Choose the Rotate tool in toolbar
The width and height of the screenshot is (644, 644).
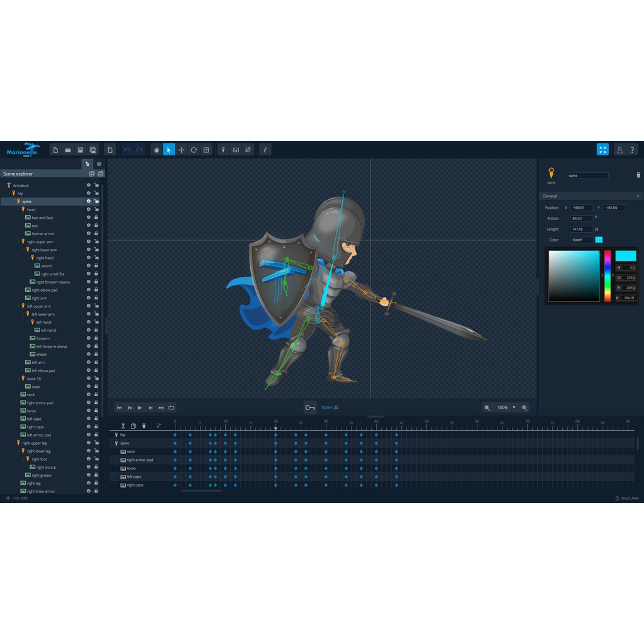(194, 150)
